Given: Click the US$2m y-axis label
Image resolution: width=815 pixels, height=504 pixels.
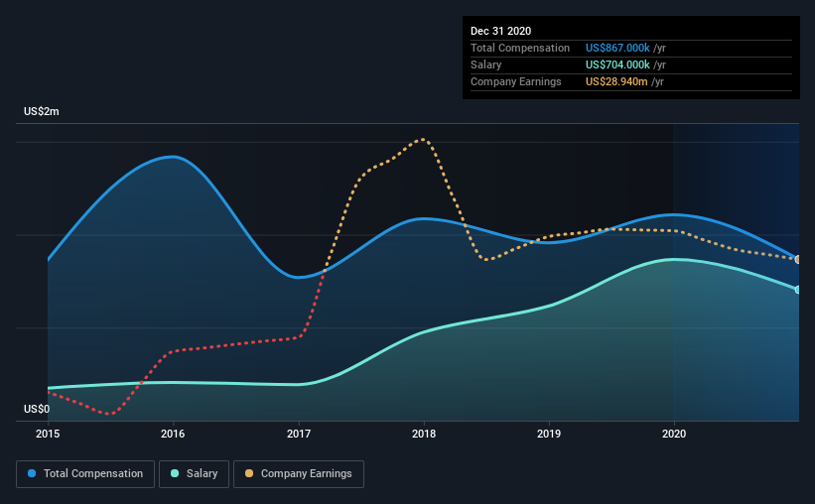Looking at the screenshot, I should pyautogui.click(x=42, y=112).
